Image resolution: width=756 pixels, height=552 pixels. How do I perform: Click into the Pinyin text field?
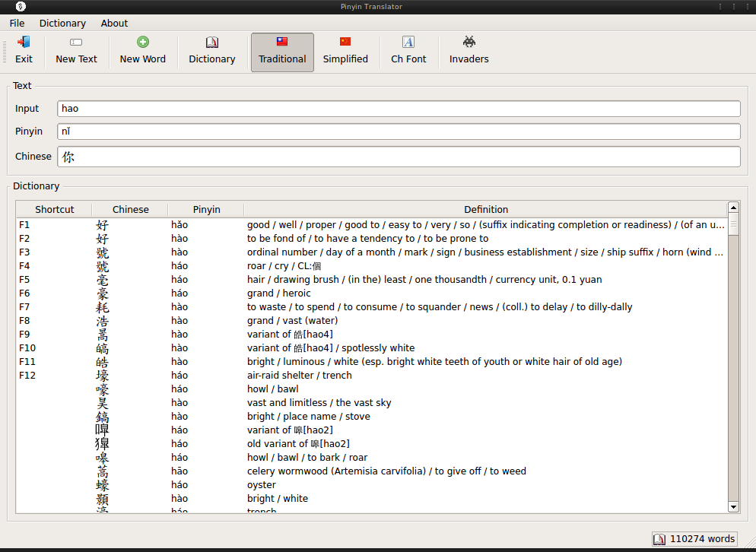[x=399, y=131]
